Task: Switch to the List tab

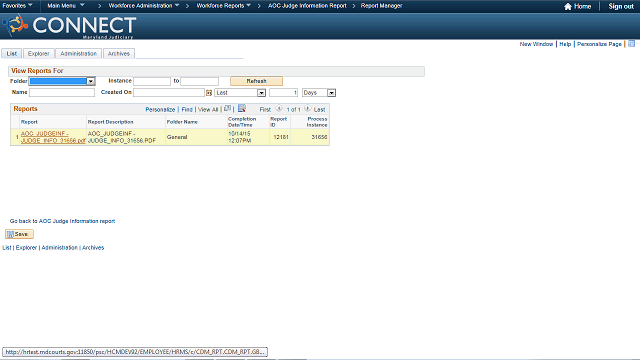Action: pos(11,53)
